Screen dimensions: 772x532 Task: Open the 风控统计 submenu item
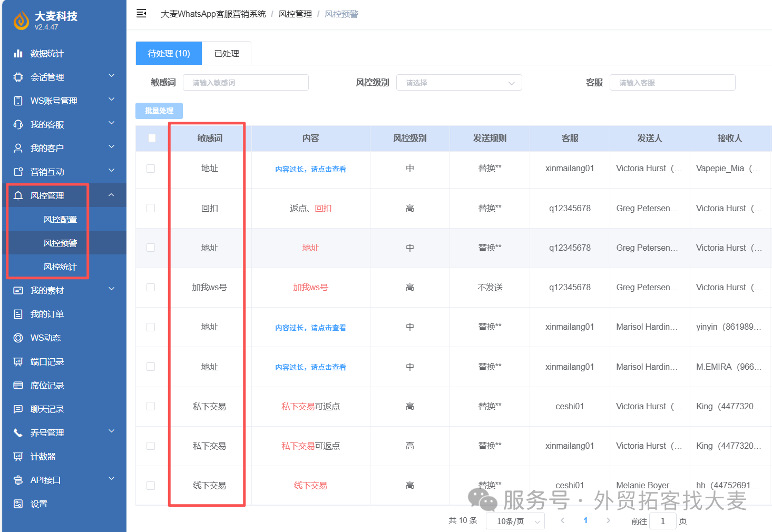(x=60, y=267)
